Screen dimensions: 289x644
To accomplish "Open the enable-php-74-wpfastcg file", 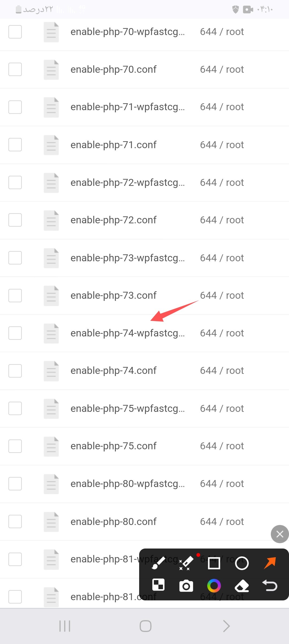I will point(128,333).
